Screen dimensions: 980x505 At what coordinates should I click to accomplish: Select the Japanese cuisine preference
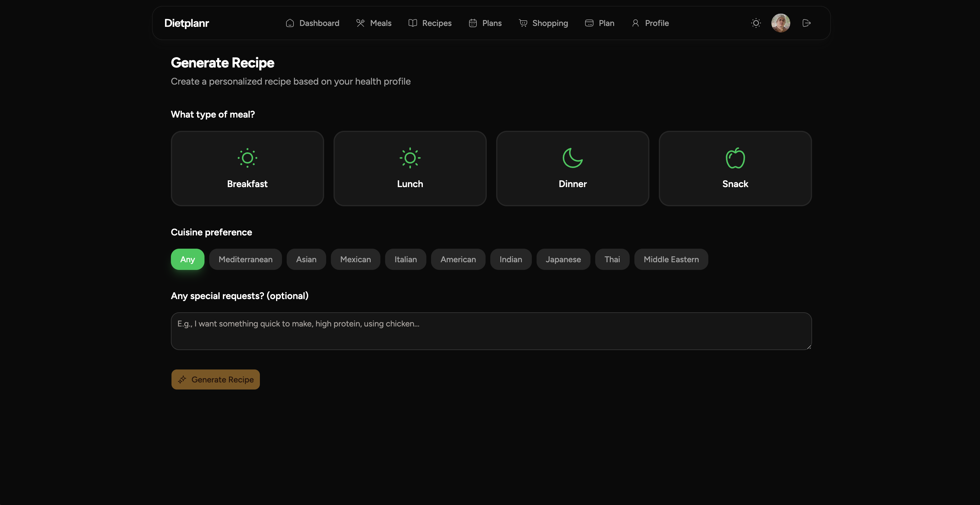point(563,259)
